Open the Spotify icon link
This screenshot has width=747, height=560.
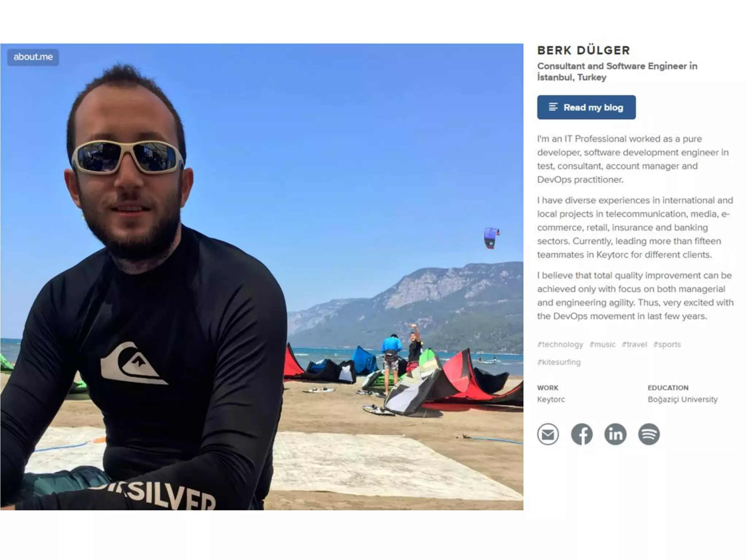pos(649,434)
